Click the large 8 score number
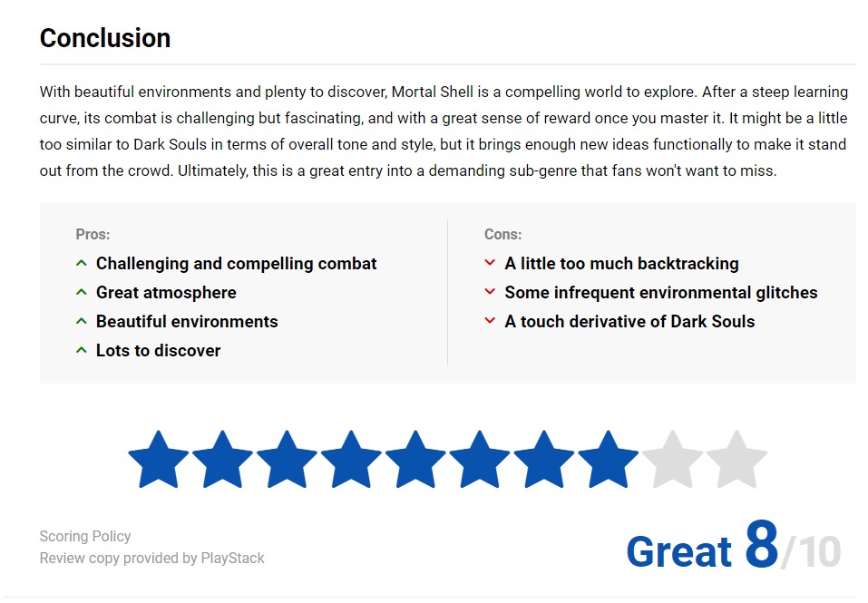 (761, 544)
